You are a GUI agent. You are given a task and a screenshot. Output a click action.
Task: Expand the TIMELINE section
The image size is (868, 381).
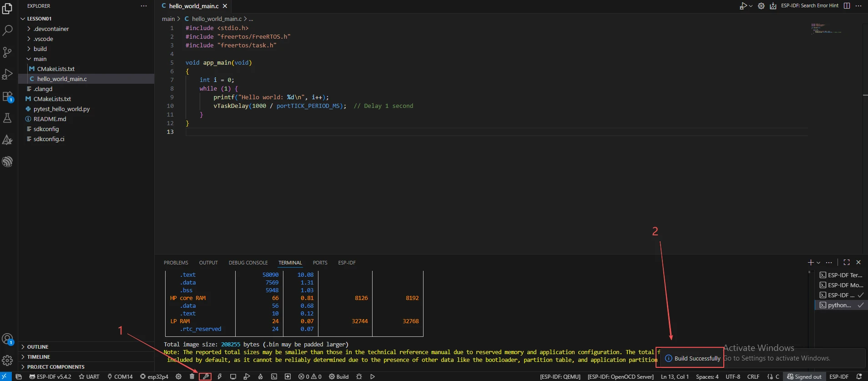86,357
